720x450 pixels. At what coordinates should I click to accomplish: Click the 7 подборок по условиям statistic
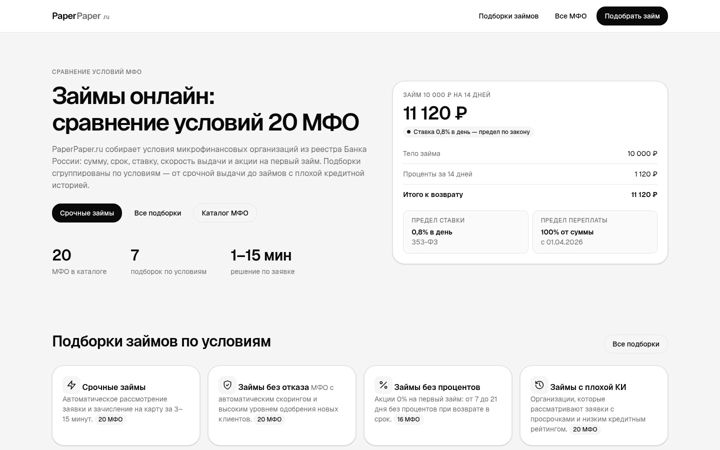168,261
